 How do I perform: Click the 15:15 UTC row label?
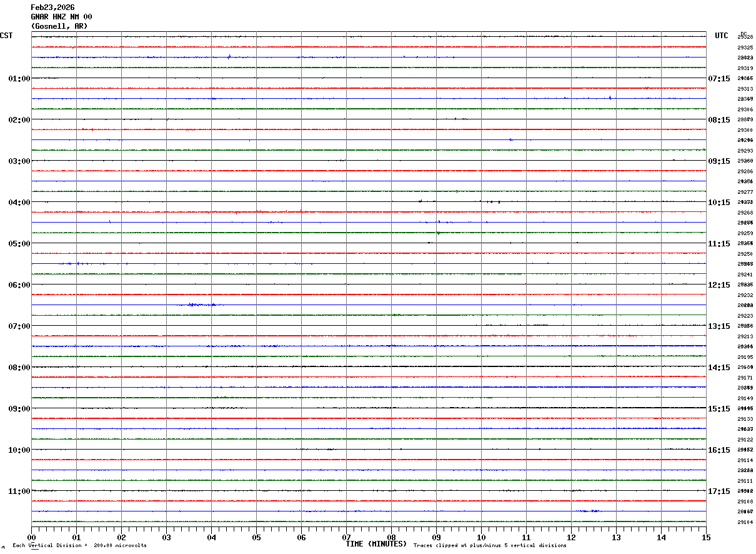[x=719, y=408]
